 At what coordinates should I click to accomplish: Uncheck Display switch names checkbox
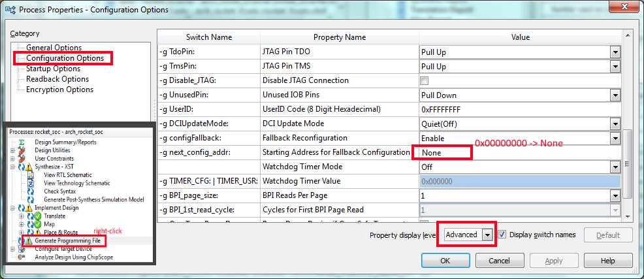point(502,235)
